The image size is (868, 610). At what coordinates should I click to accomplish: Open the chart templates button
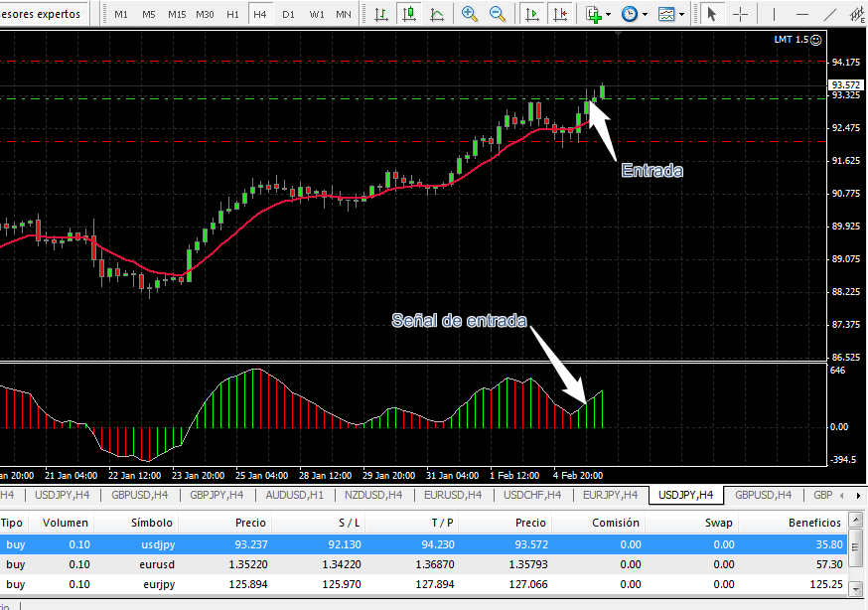666,14
